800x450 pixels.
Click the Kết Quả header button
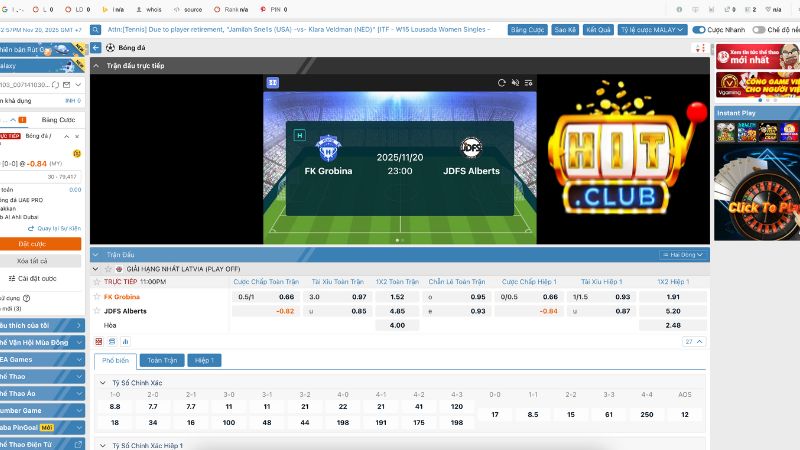tap(598, 30)
